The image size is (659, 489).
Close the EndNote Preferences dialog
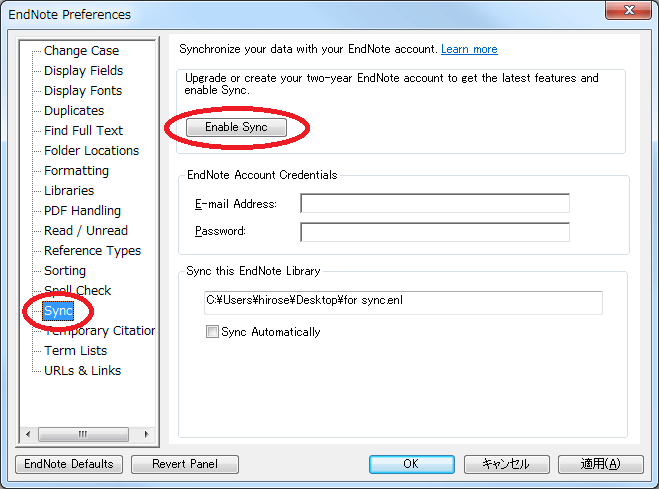pos(629,10)
